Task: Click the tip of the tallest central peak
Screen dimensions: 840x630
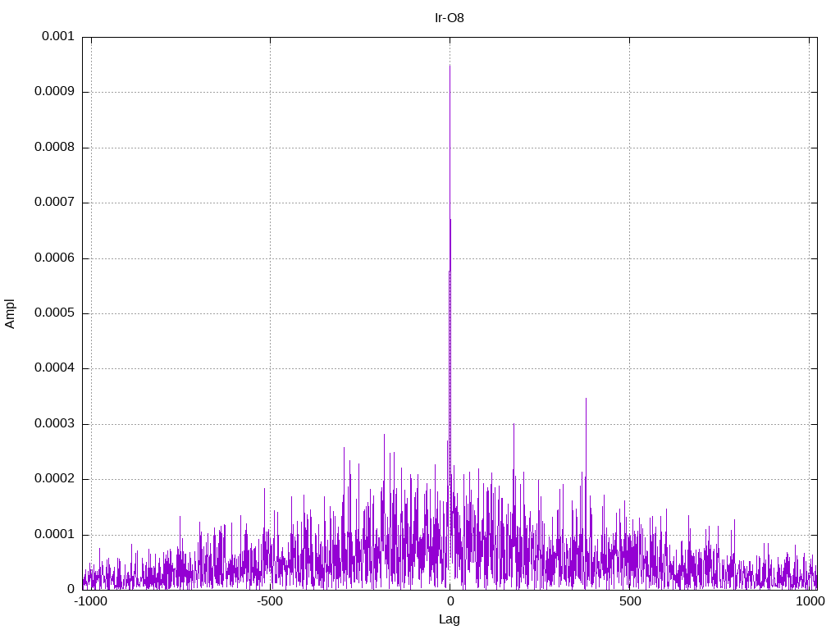Action: click(x=450, y=66)
